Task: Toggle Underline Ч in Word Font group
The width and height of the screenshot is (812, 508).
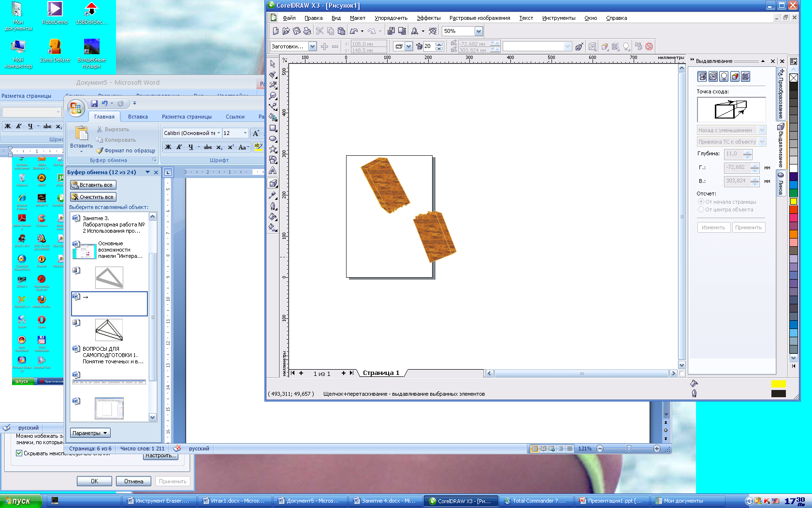Action: [x=190, y=147]
